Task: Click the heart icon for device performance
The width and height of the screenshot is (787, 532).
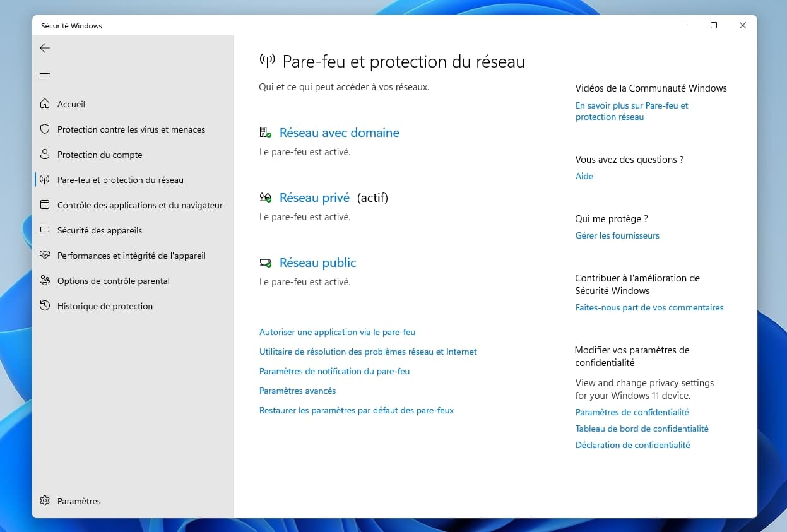Action: pos(45,256)
